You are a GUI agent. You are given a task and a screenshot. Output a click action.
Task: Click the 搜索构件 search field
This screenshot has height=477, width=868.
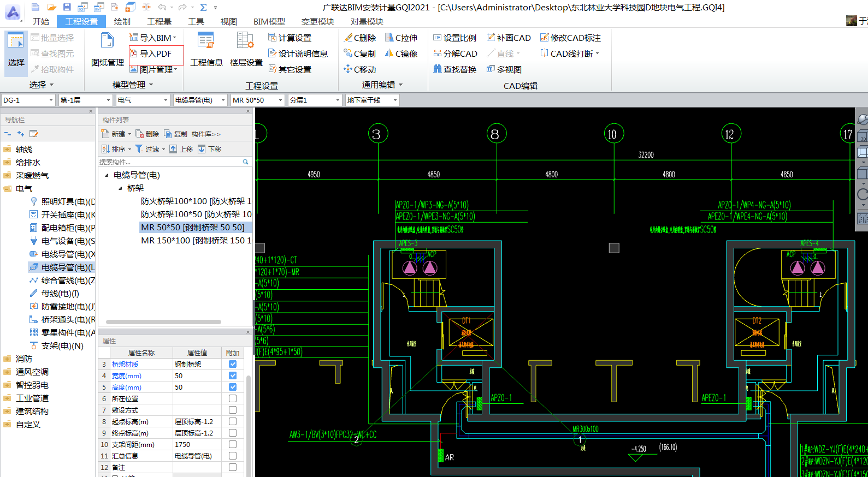pyautogui.click(x=174, y=162)
